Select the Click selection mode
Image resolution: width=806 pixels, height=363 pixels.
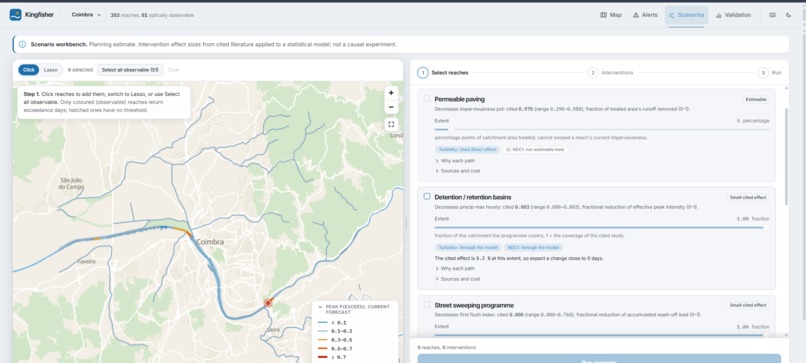click(29, 70)
